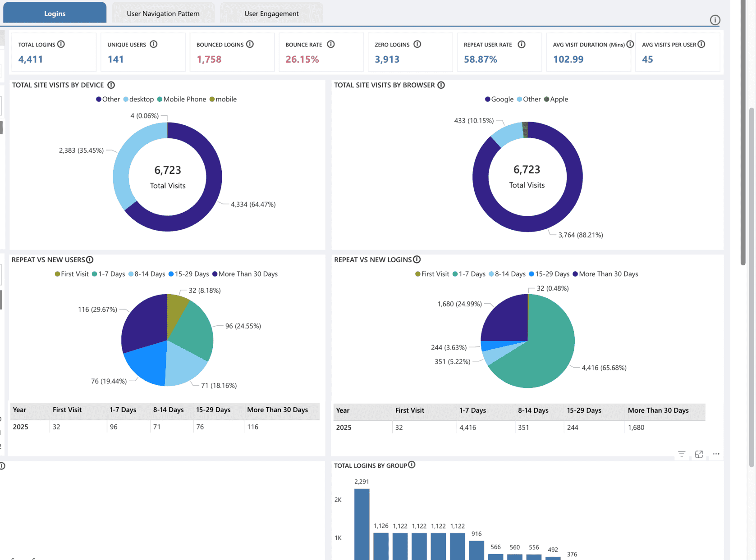
Task: Select the Logins tab
Action: [x=55, y=14]
